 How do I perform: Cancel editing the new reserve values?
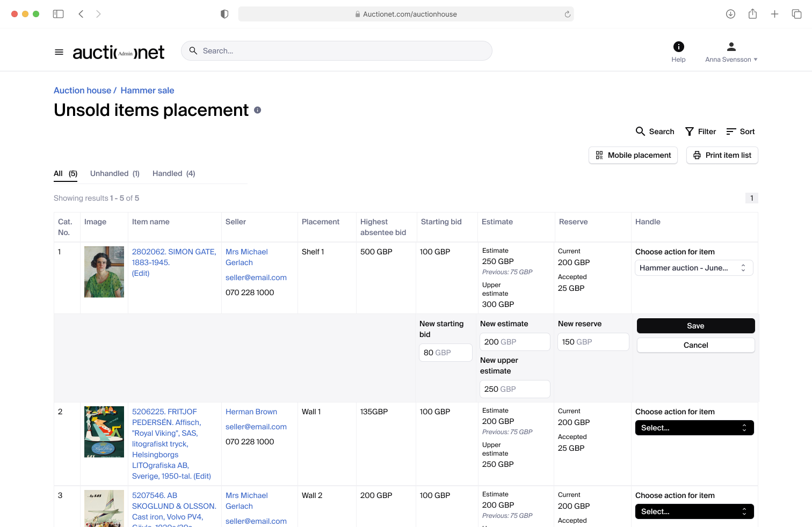(695, 345)
